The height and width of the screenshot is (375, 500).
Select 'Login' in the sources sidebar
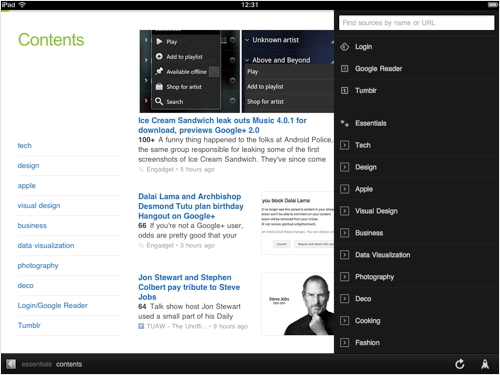(x=364, y=47)
